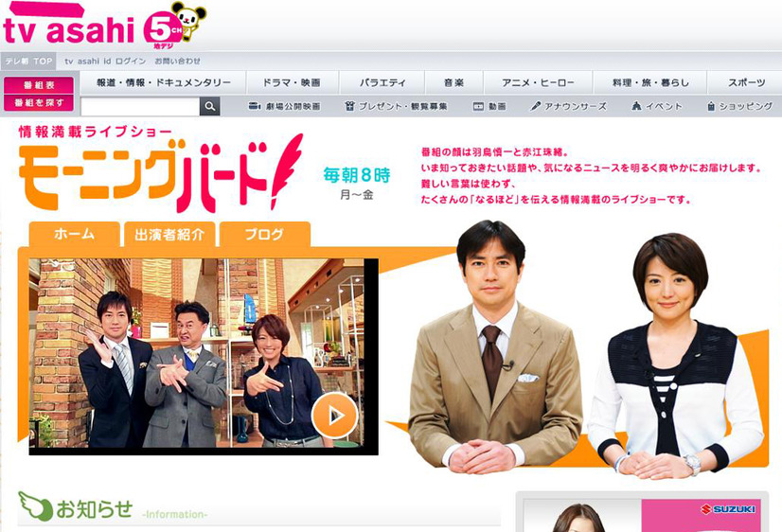Open the スポーツ menu
The width and height of the screenshot is (782, 532).
pos(746,82)
